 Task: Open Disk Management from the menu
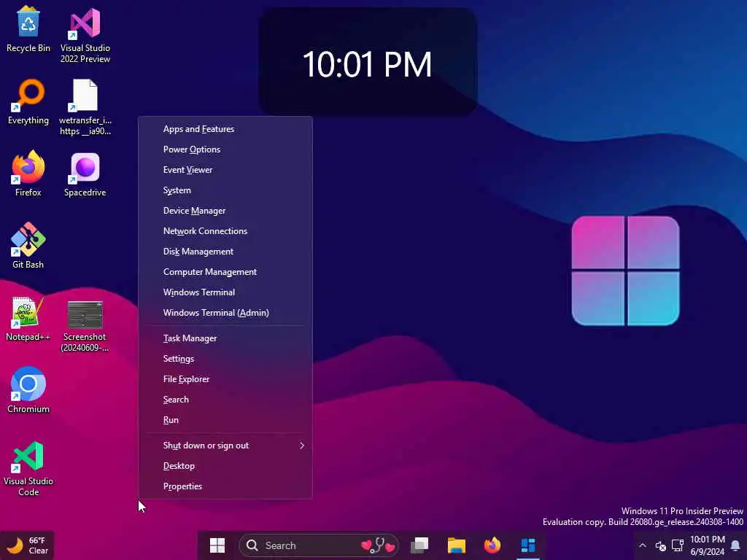pos(225,252)
